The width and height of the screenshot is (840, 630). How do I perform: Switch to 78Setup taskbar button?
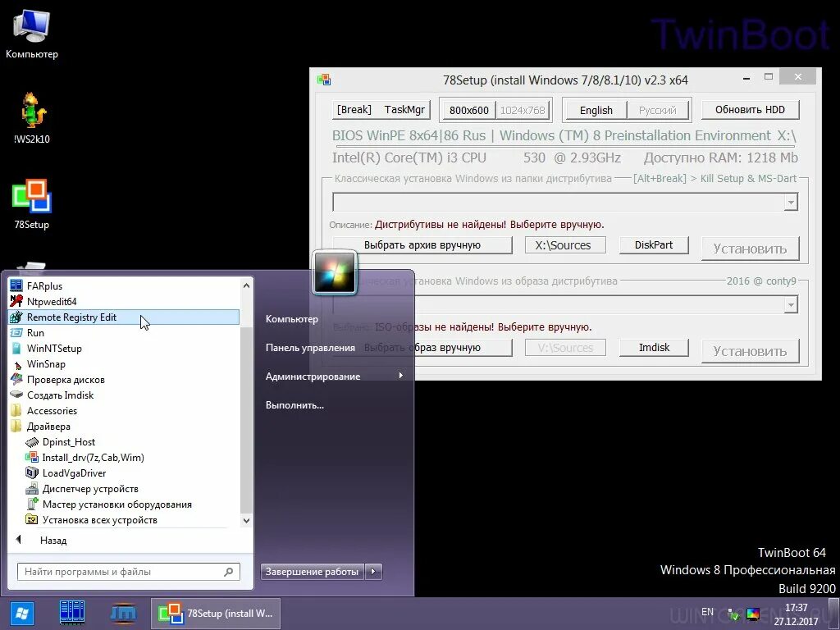tap(216, 613)
